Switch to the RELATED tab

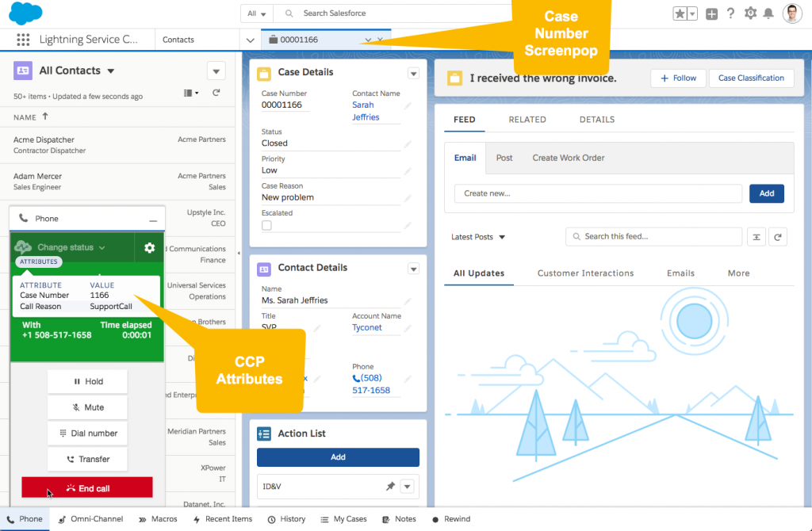pos(527,120)
